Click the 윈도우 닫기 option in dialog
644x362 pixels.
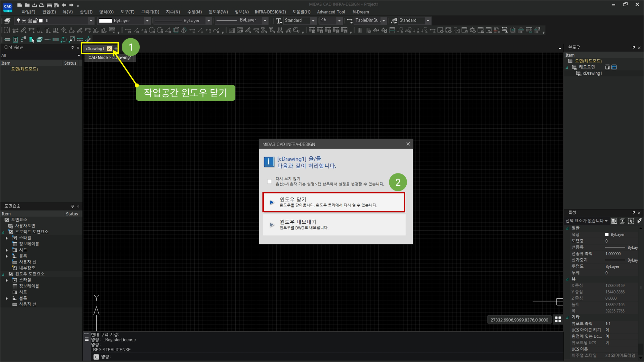(x=334, y=202)
